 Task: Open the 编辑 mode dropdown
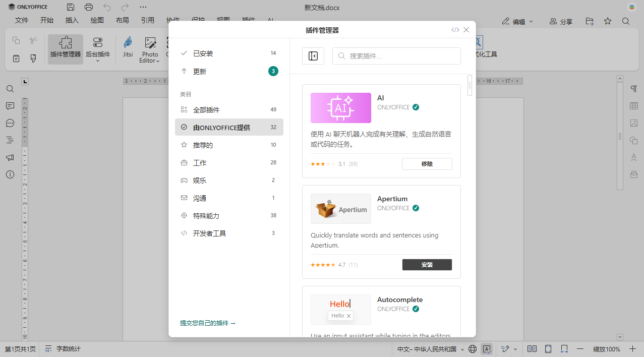tap(518, 21)
